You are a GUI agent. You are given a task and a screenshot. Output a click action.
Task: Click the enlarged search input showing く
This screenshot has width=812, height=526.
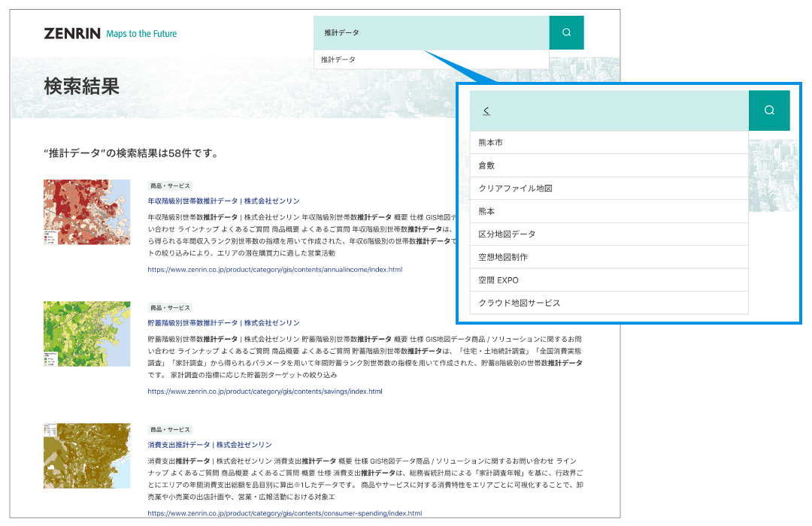tap(609, 110)
